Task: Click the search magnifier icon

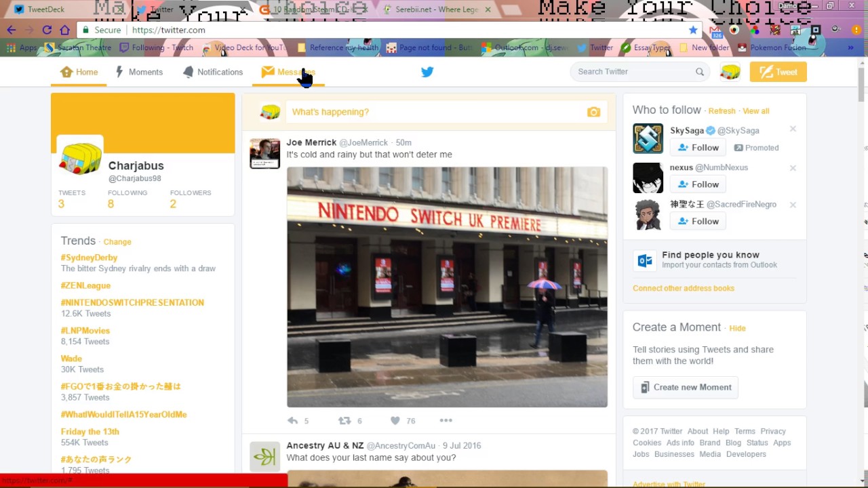Action: pos(700,72)
